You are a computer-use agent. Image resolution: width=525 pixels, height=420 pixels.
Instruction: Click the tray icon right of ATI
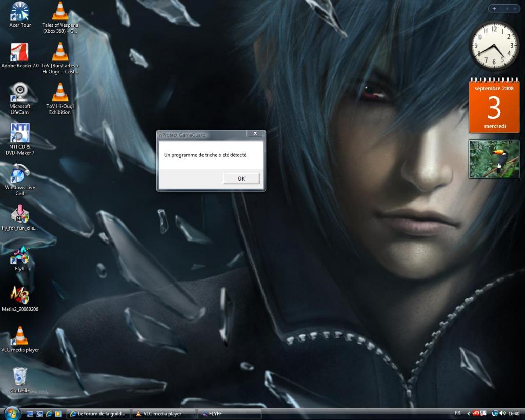(x=483, y=414)
